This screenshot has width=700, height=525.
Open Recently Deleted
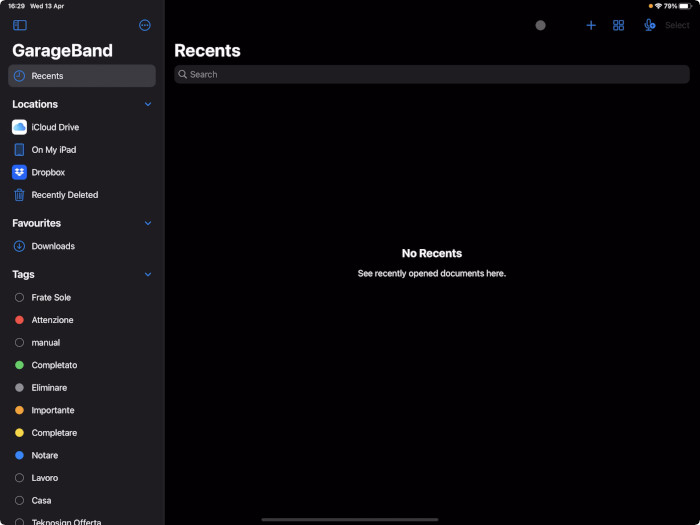tap(82, 195)
